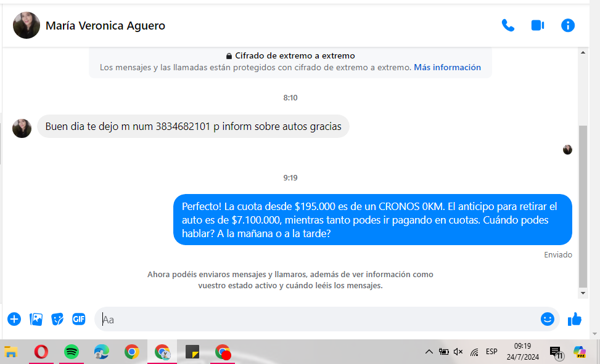Click the chat scrollbar thumb
This screenshot has height=364, width=600.
[x=583, y=206]
